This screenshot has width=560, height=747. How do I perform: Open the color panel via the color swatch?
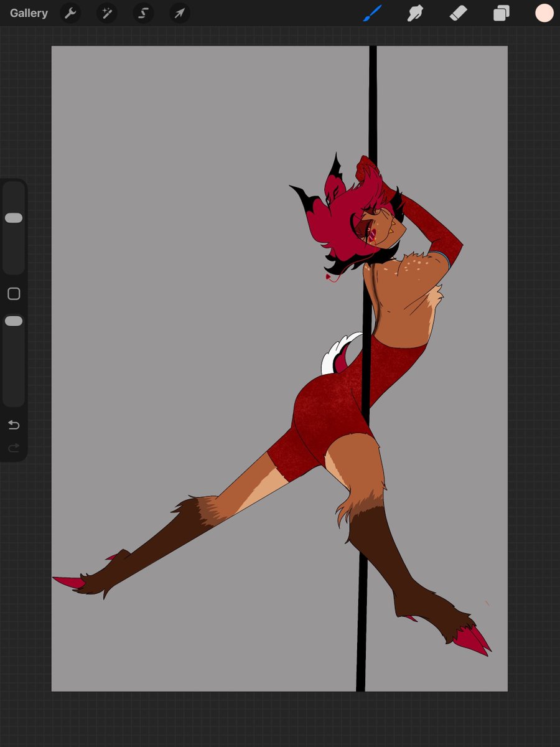543,12
